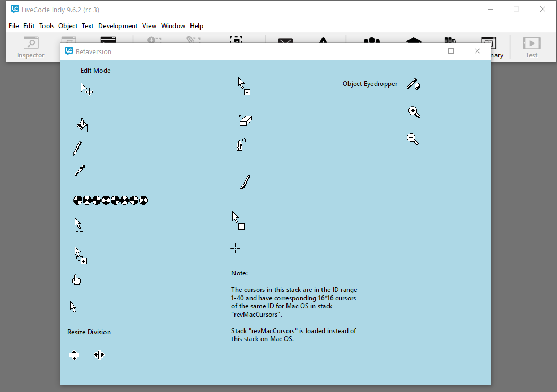Open the Text menu

click(88, 26)
